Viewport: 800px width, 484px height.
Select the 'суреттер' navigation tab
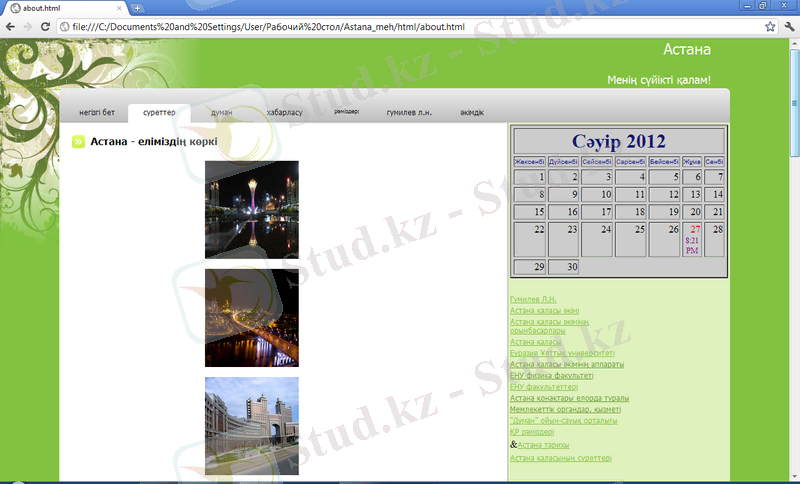(x=159, y=112)
